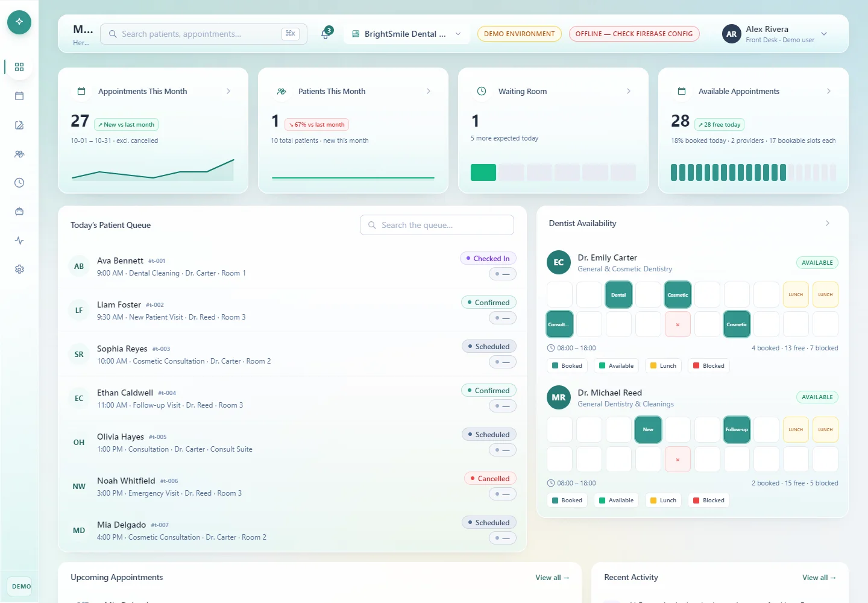The image size is (868, 603).
Task: Focus the Search the queue field
Action: [437, 225]
